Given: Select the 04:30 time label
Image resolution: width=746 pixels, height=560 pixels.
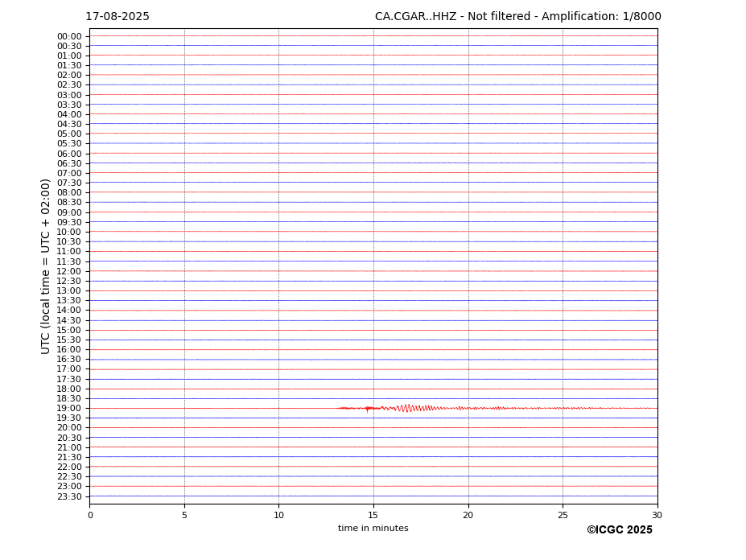Looking at the screenshot, I should [x=69, y=125].
